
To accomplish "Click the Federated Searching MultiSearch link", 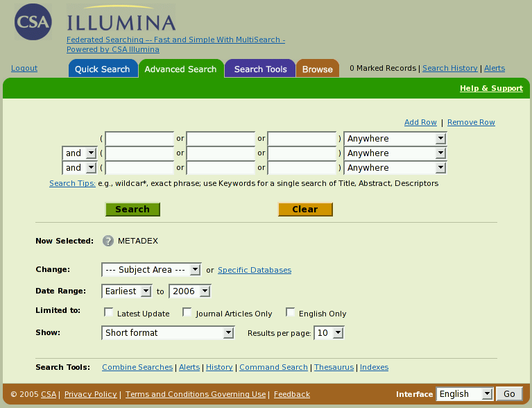I will point(175,44).
